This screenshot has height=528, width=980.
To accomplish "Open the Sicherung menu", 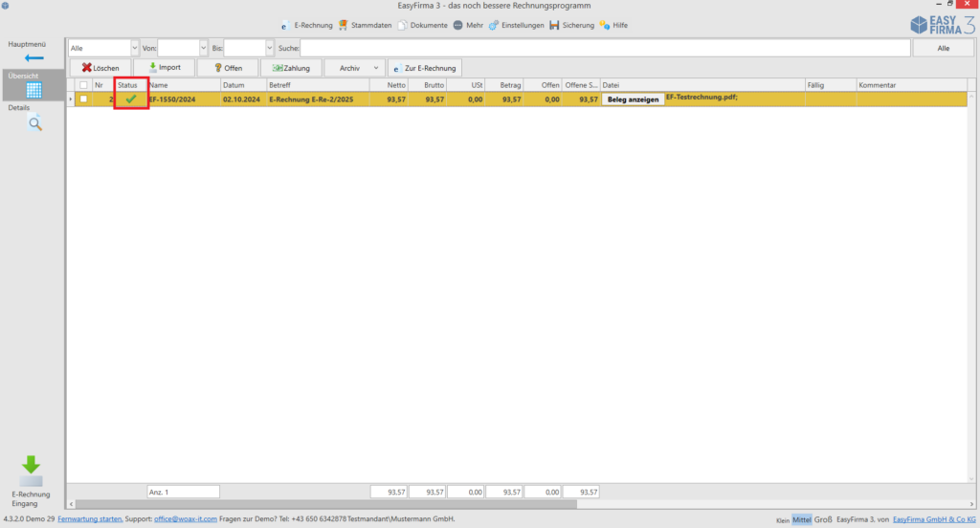I will coord(572,26).
